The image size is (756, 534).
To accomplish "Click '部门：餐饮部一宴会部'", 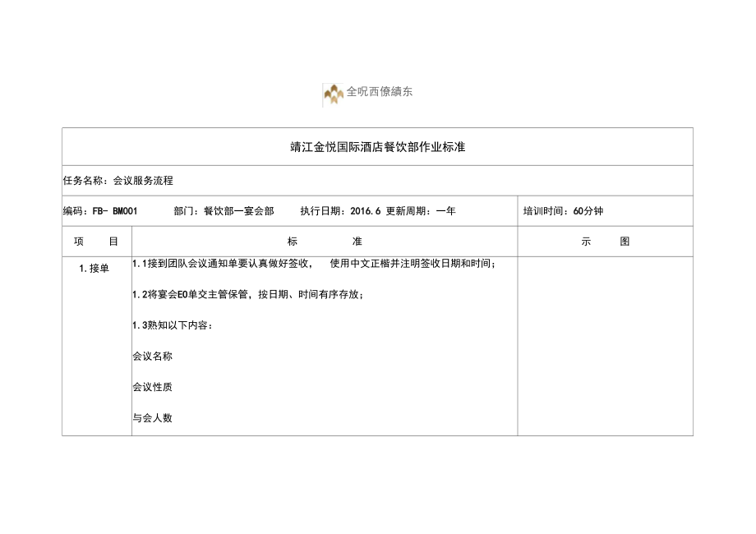I will [224, 211].
